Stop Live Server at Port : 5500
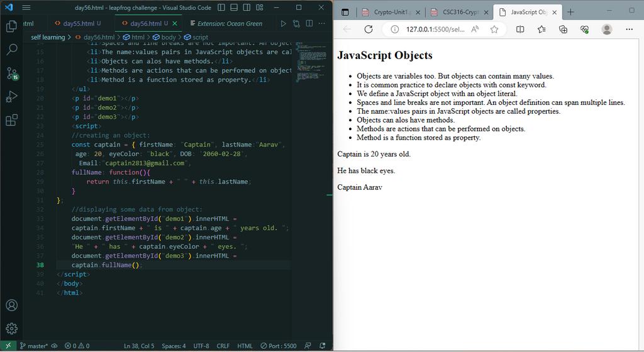Image resolution: width=644 pixels, height=352 pixels. 279,346
